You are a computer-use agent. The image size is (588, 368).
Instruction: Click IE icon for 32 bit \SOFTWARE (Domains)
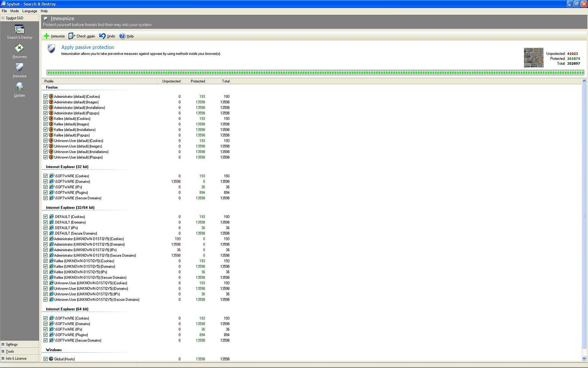coord(51,181)
